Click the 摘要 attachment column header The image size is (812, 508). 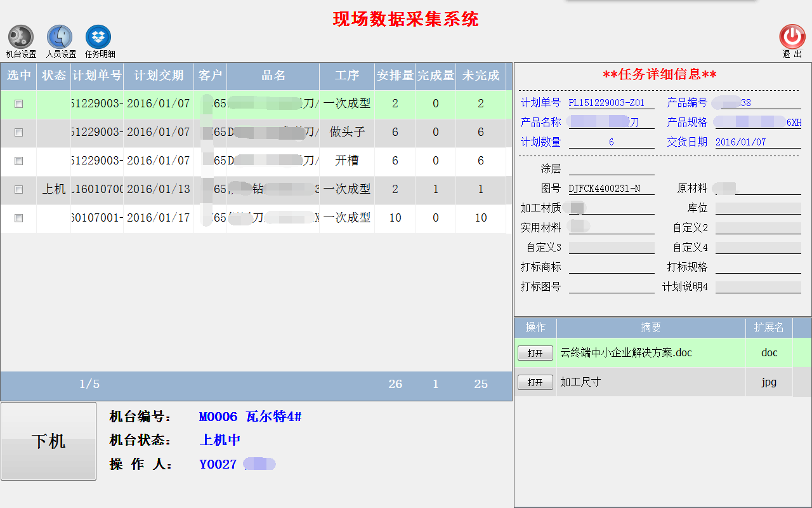[651, 328]
